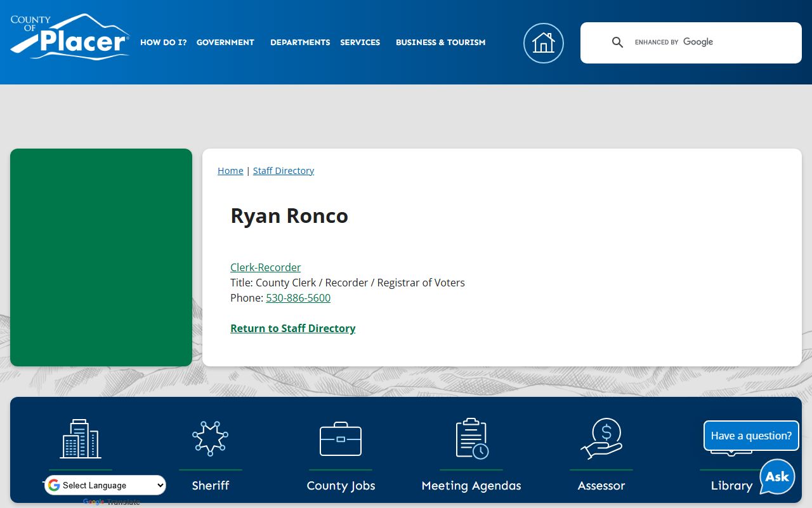Click the Assessor hand-and-dollar icon
This screenshot has height=508, width=812.
click(601, 439)
